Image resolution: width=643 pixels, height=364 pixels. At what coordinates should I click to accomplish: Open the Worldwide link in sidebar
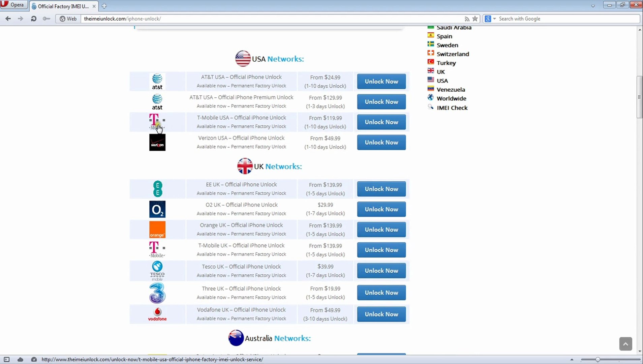(451, 98)
